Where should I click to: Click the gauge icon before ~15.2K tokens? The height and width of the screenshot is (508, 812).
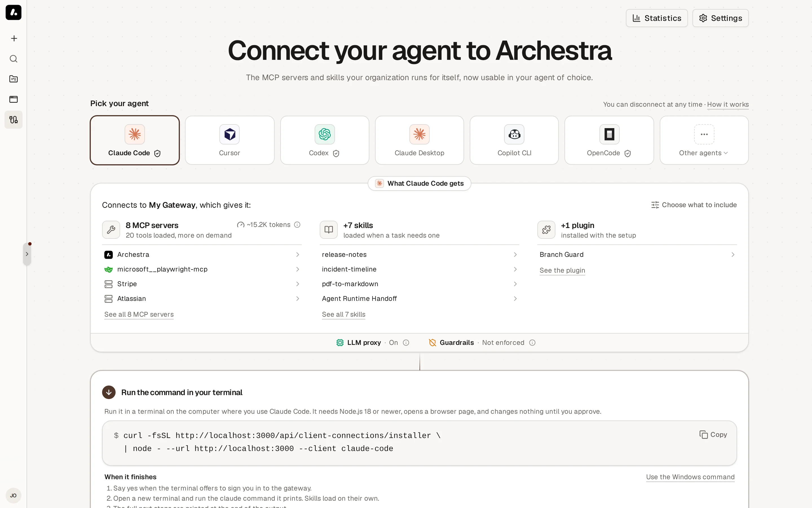click(x=240, y=225)
